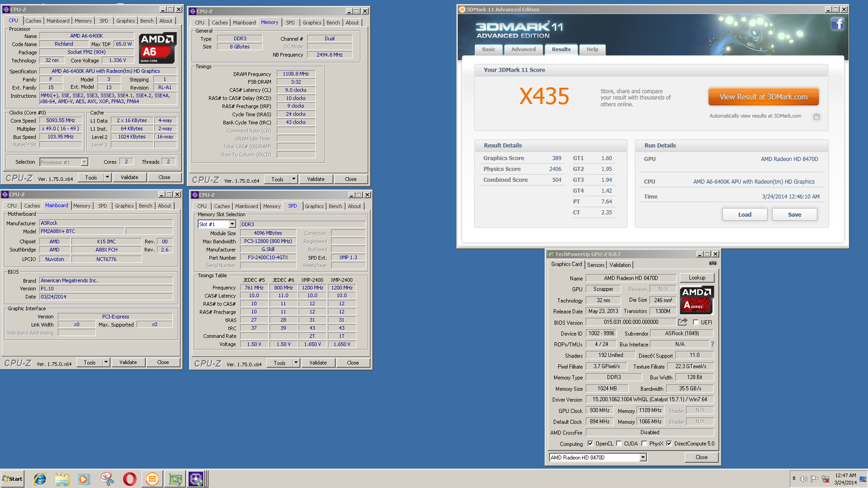Switch to GPU-Z taskbar button
This screenshot has height=488, width=868.
tap(175, 479)
